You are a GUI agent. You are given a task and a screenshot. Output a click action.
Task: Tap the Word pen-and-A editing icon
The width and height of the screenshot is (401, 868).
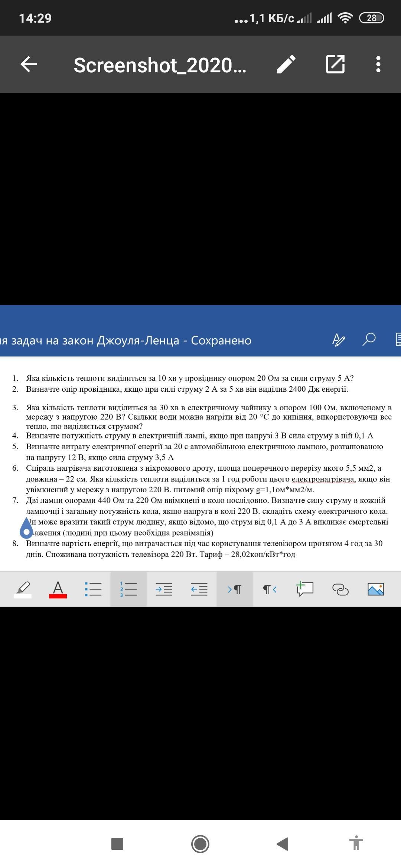tap(339, 339)
